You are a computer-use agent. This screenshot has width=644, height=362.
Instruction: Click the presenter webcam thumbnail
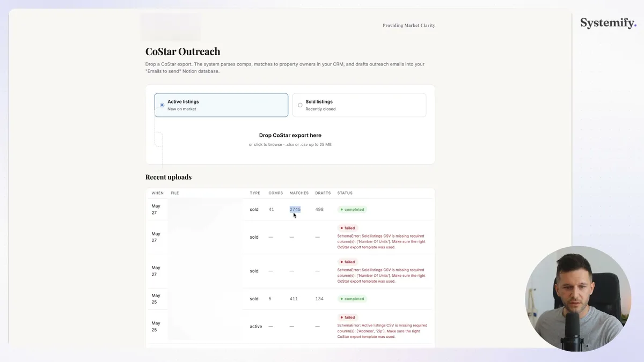(578, 299)
